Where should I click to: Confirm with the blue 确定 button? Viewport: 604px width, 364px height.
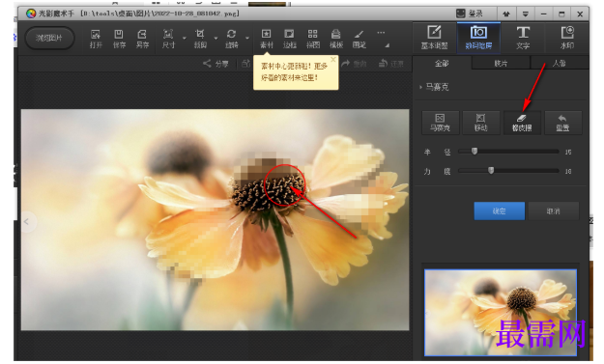(500, 211)
